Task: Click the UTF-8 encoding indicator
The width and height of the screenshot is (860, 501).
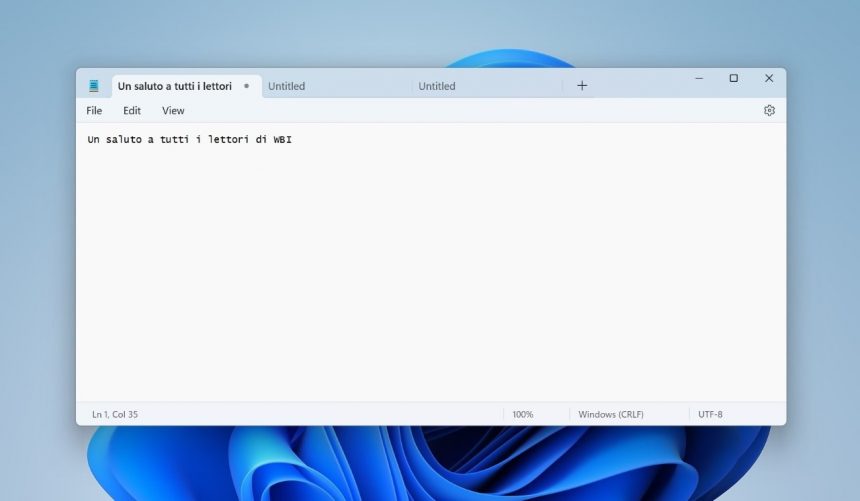Action: [710, 414]
